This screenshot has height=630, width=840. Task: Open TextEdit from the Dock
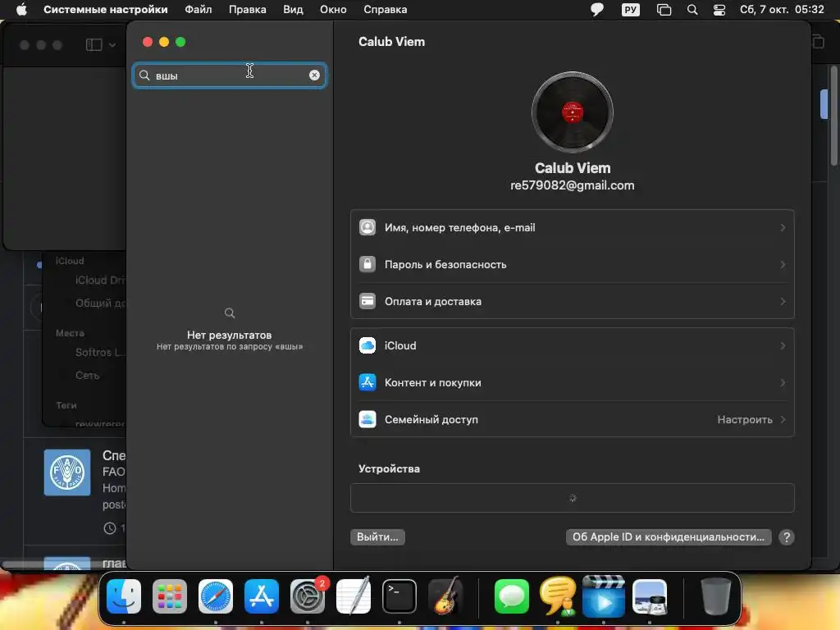pyautogui.click(x=354, y=596)
